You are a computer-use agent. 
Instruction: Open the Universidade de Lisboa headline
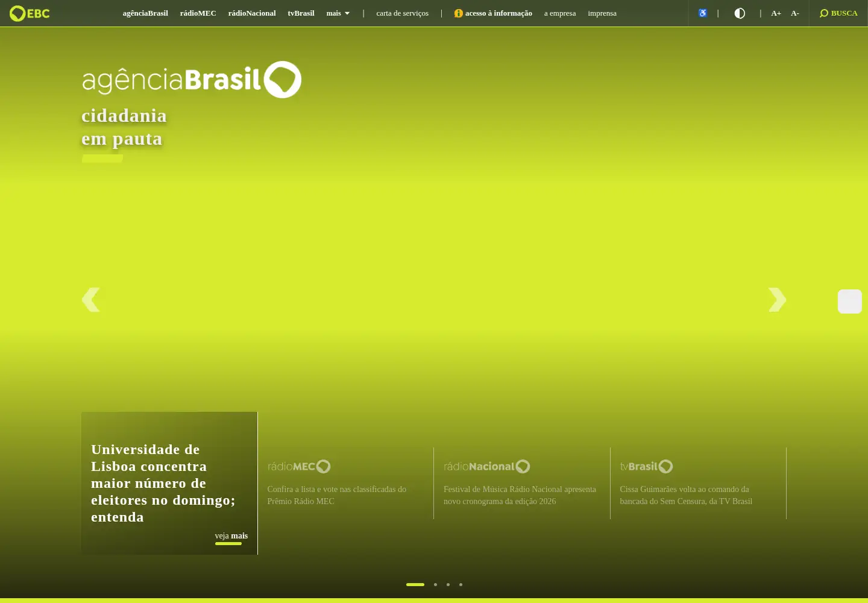pos(163,483)
